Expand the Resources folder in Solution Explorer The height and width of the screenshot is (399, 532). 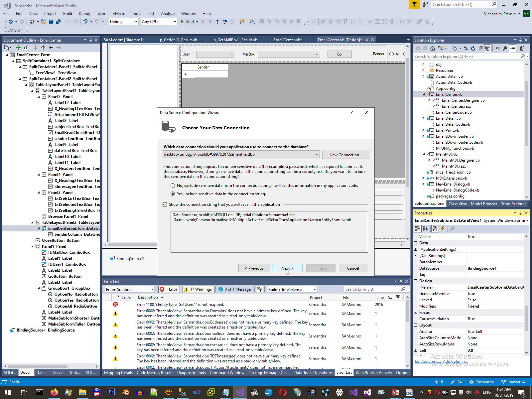click(423, 70)
